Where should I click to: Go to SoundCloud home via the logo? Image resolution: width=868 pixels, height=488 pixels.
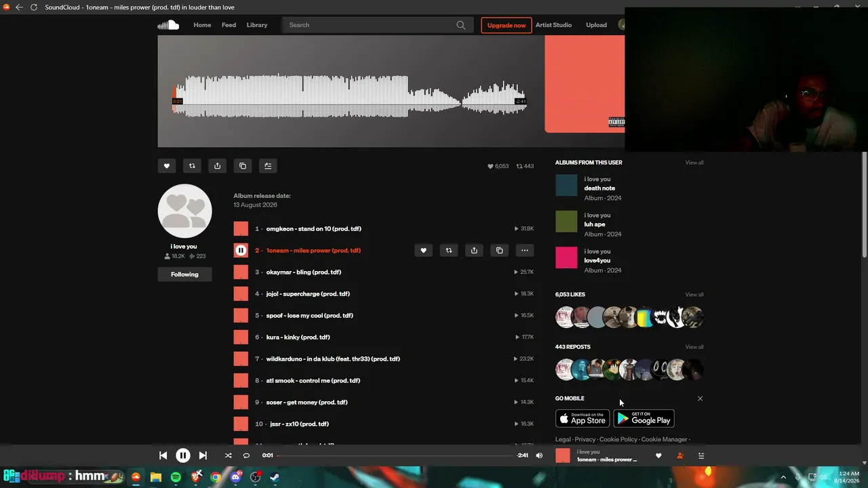[168, 25]
